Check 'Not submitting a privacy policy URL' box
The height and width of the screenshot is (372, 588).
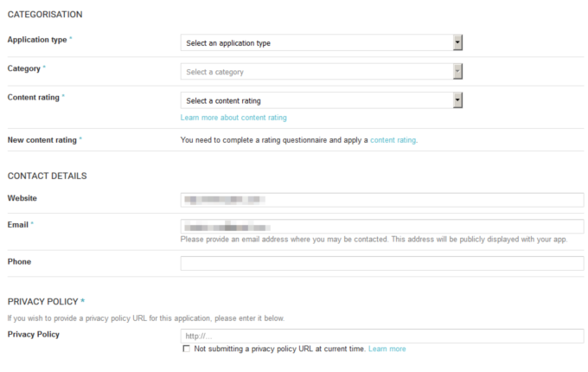(x=187, y=349)
